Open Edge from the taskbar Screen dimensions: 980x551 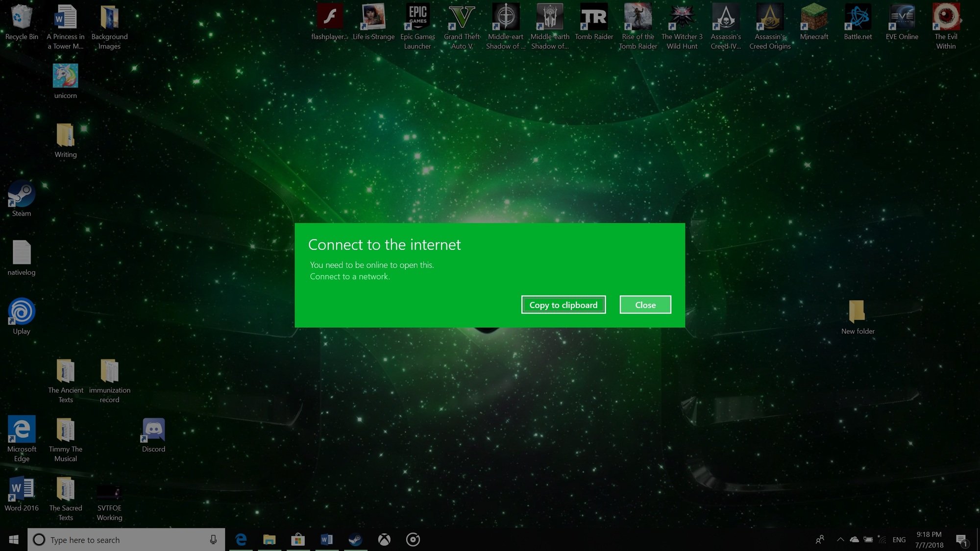click(241, 539)
